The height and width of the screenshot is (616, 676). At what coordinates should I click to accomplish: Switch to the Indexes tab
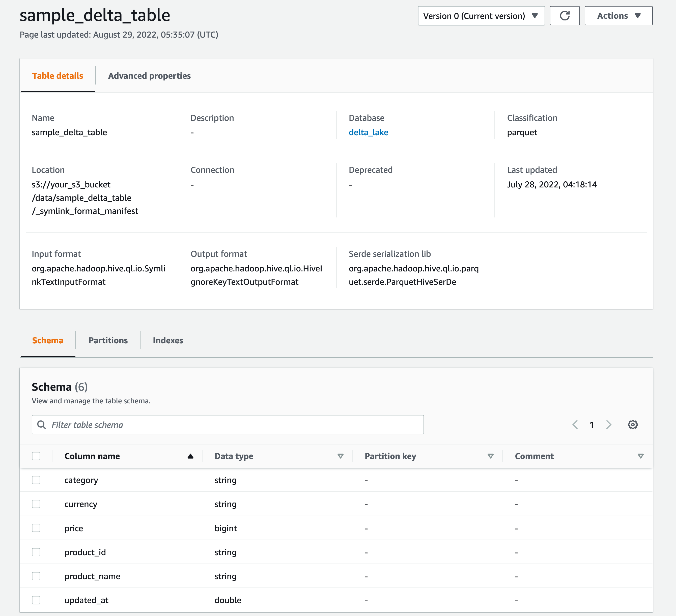pyautogui.click(x=168, y=340)
